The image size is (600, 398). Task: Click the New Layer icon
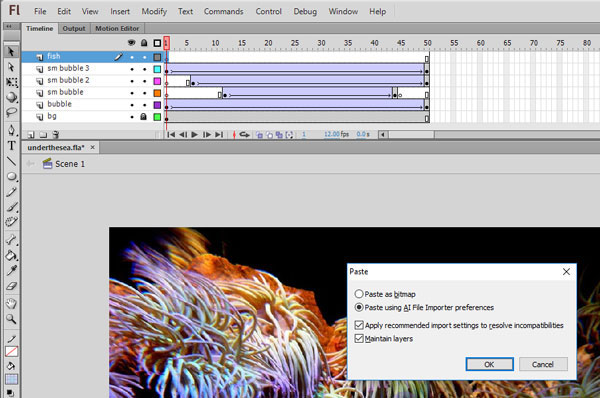[31, 135]
